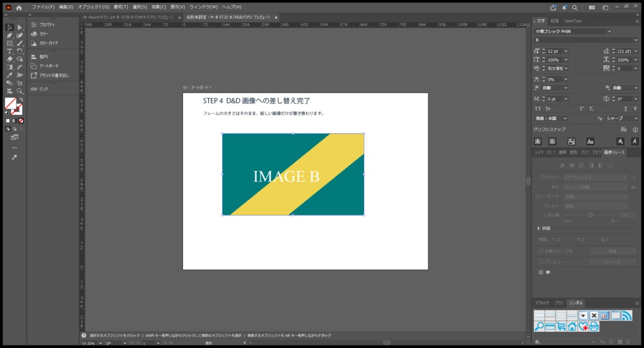Swap fill and stroke arrows
Screen dimensions: 644x348
[21, 100]
